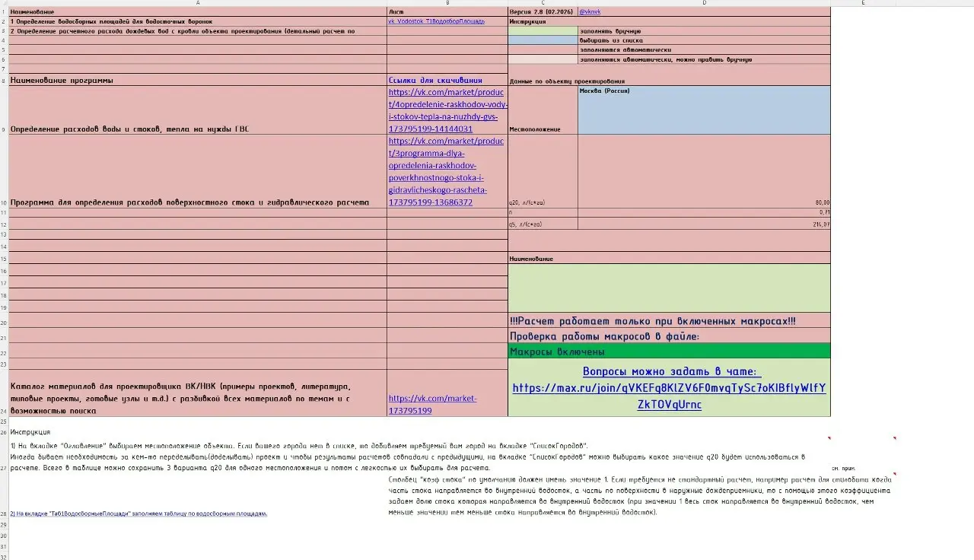Open the 3programma-dlya-opredelenia-raskhodov product link
Screen dimensions: 974x560
point(446,172)
